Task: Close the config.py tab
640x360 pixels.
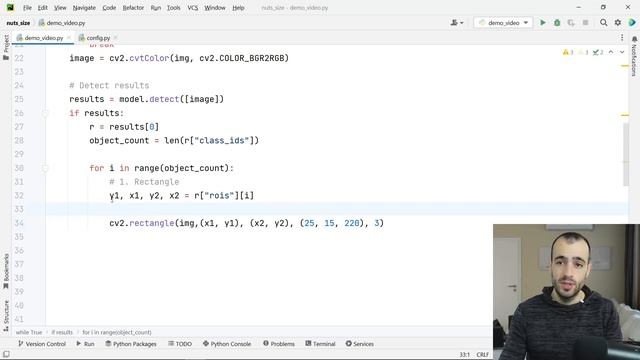Action: pyautogui.click(x=116, y=38)
